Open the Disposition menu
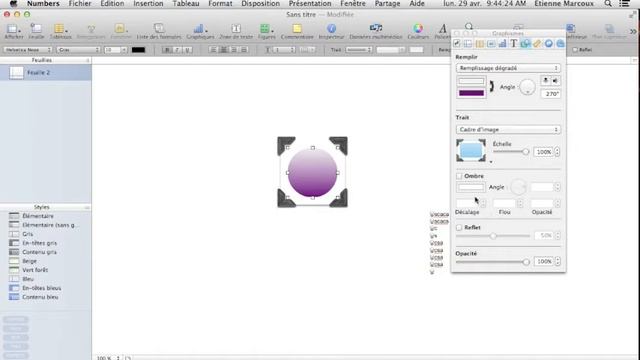The width and height of the screenshot is (640, 360). point(260,4)
